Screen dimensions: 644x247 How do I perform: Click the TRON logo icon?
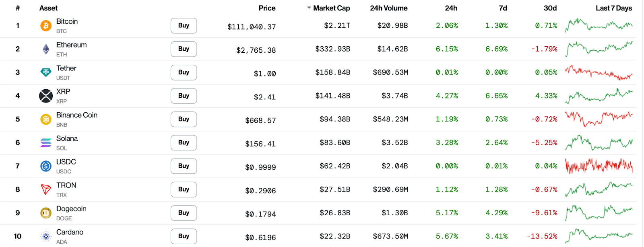(46, 189)
